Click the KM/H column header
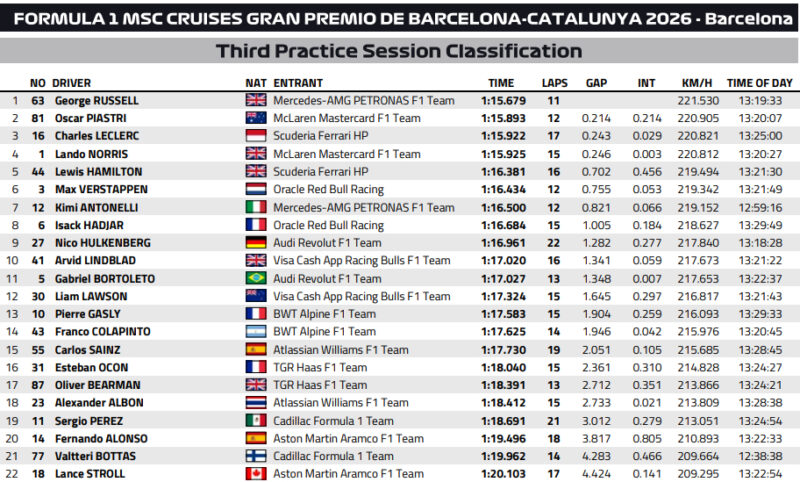The image size is (800, 482). point(697,83)
